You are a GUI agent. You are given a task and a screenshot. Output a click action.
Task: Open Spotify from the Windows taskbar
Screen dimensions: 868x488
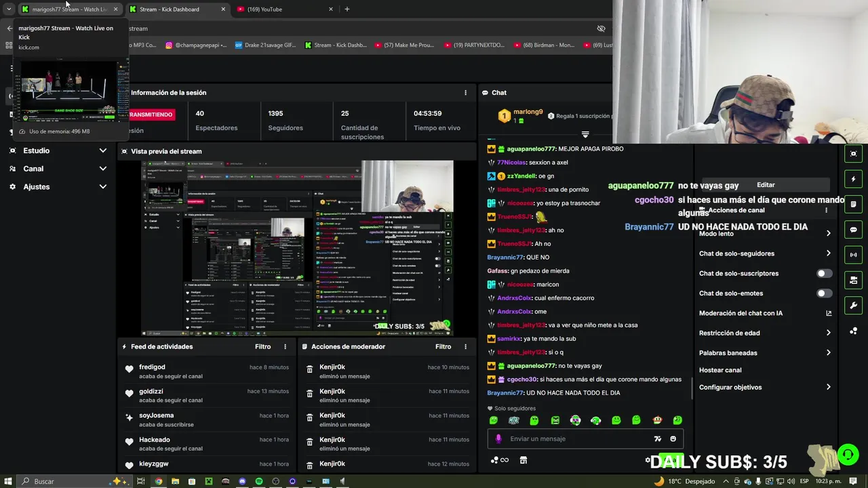coord(259,481)
